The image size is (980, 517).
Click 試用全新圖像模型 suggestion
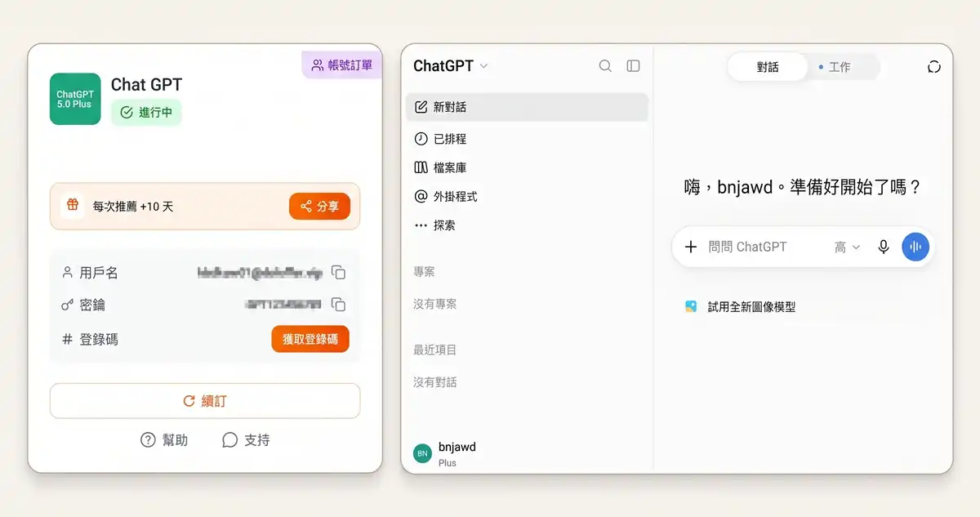point(741,307)
